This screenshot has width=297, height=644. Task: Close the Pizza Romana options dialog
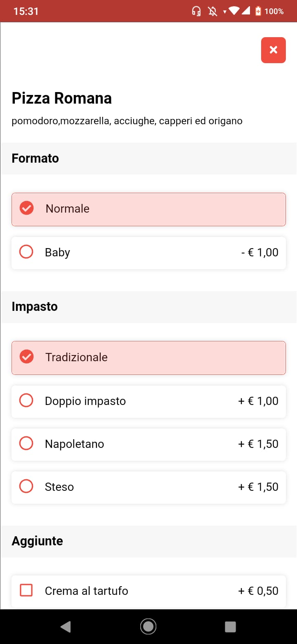tap(273, 50)
